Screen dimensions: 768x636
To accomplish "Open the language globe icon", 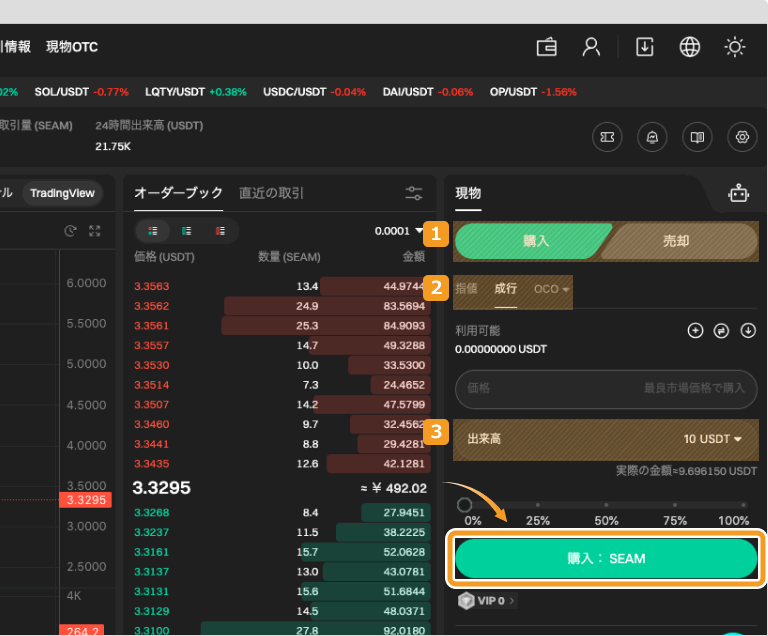I will pyautogui.click(x=690, y=47).
